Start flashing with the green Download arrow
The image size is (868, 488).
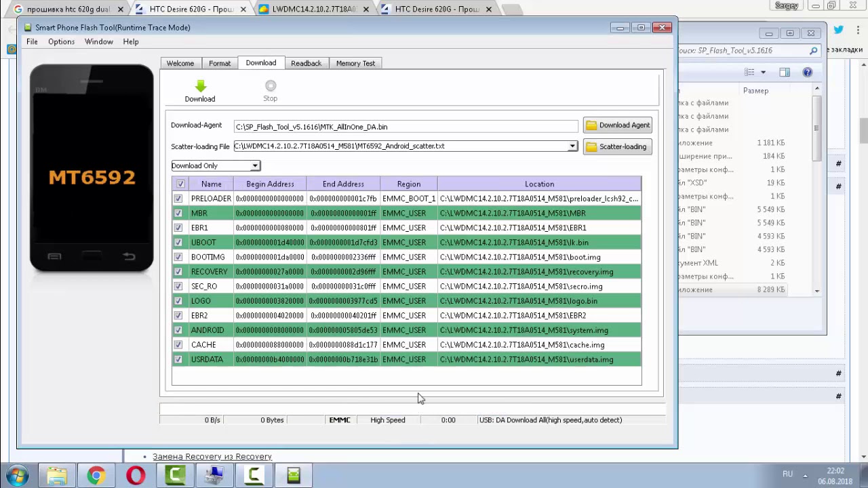click(200, 91)
